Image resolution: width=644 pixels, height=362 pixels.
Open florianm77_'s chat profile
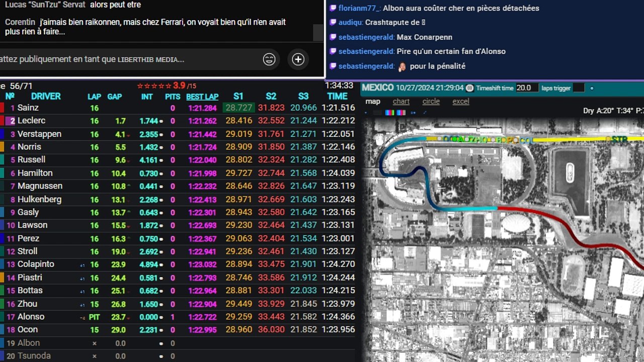(x=359, y=8)
